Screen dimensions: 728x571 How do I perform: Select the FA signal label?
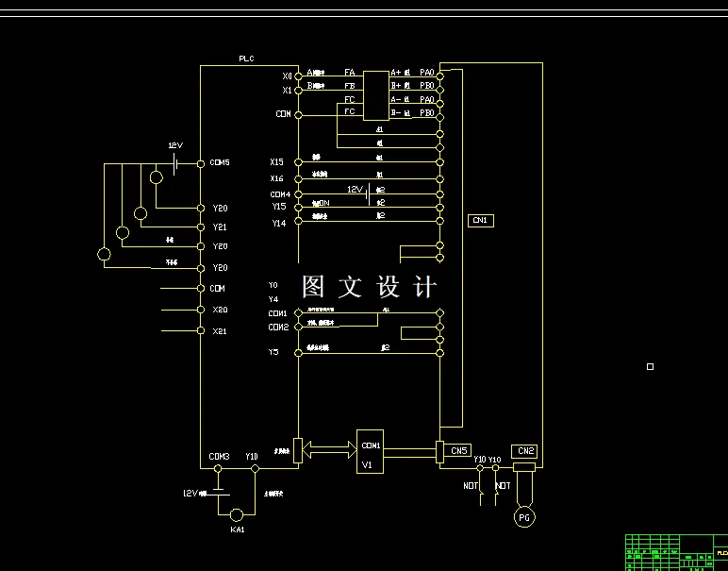pyautogui.click(x=350, y=73)
